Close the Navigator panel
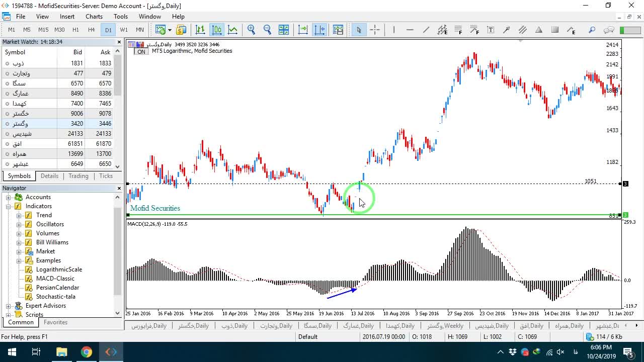 [x=119, y=188]
